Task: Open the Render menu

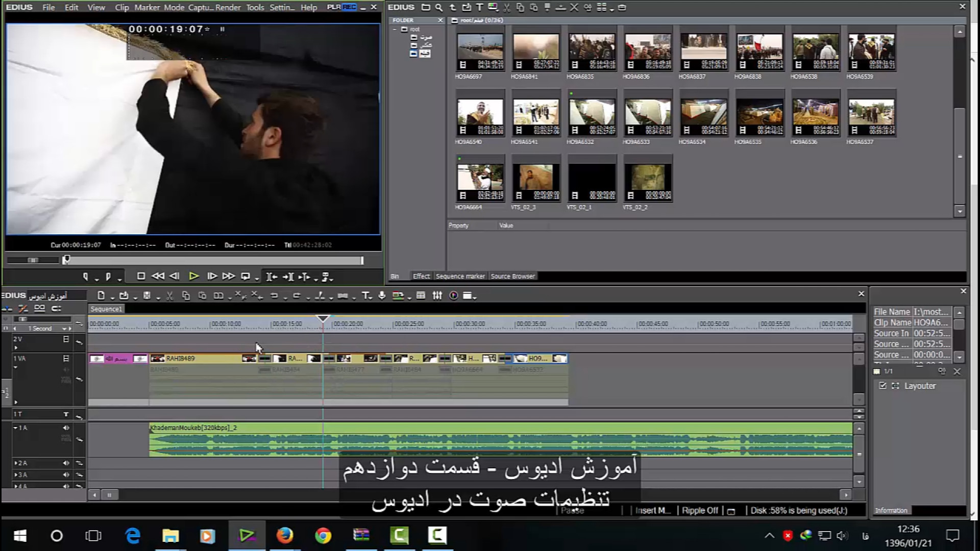Action: click(x=228, y=8)
